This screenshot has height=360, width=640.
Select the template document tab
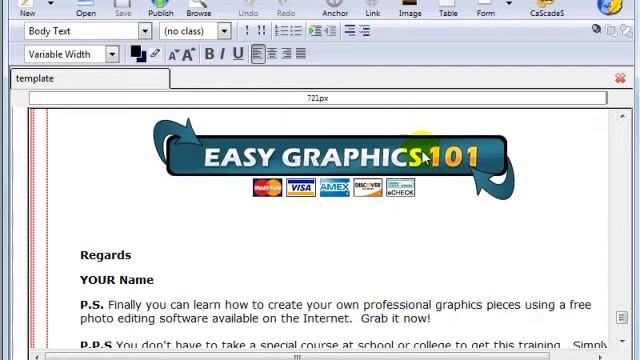coord(90,78)
